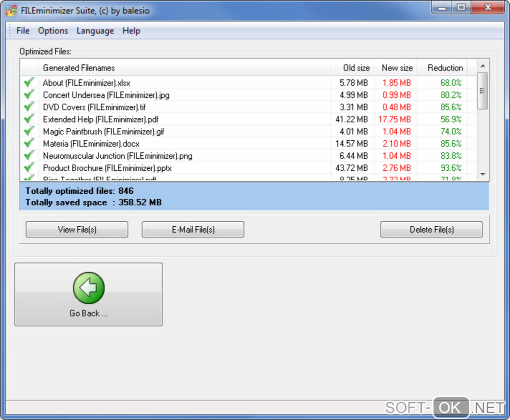Click the checkmark beside Materia docx file
This screenshot has height=420, width=510.
pos(29,143)
